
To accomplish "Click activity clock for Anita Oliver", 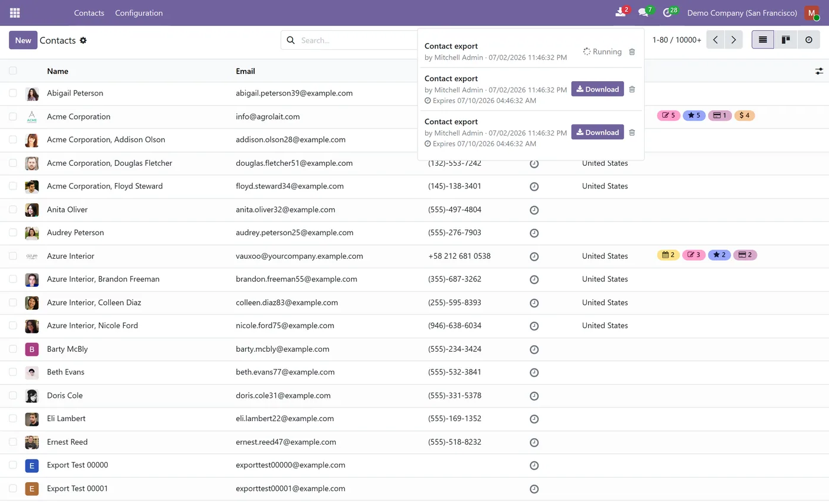I will pyautogui.click(x=534, y=210).
